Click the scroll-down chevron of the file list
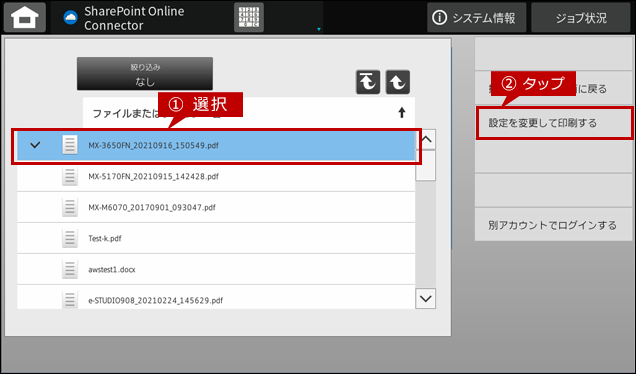The width and height of the screenshot is (636, 374). coord(425,299)
